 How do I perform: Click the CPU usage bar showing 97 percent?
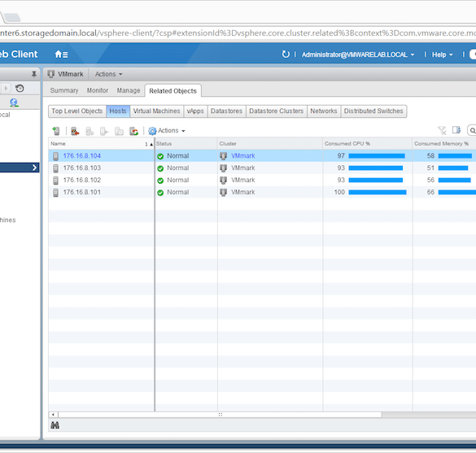pos(377,156)
